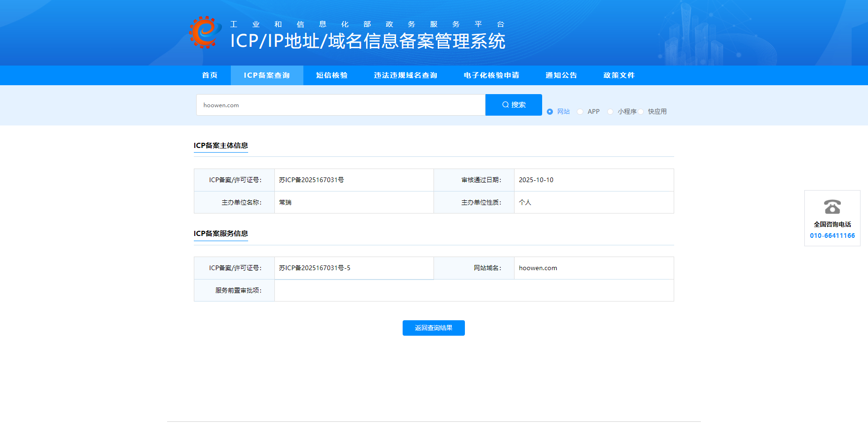Viewport: 868px width, 427px height.
Task: Click the 全国咨询电话 label
Action: [832, 224]
